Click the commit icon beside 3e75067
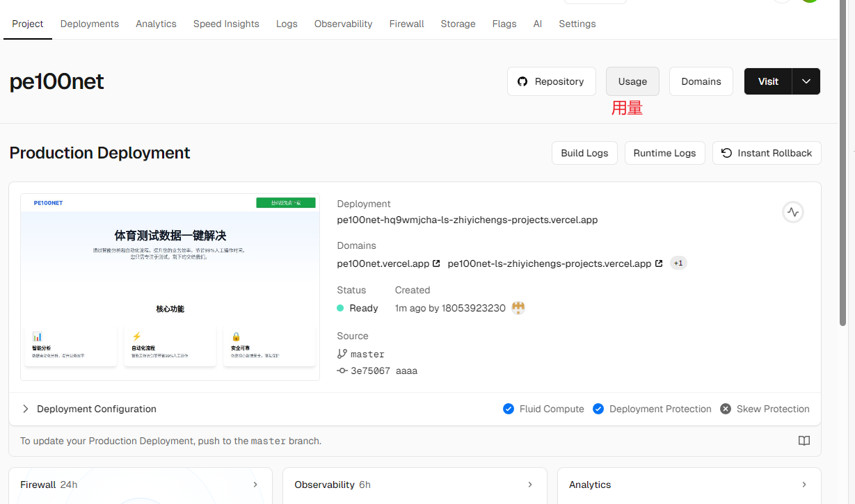The height and width of the screenshot is (504, 855). 342,371
